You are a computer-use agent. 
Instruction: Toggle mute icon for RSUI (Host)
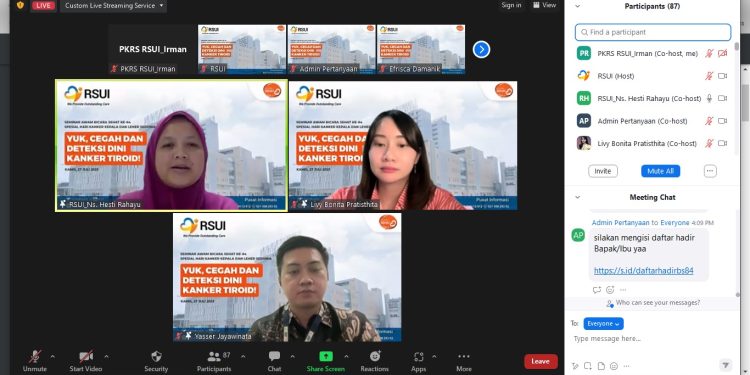tap(709, 76)
